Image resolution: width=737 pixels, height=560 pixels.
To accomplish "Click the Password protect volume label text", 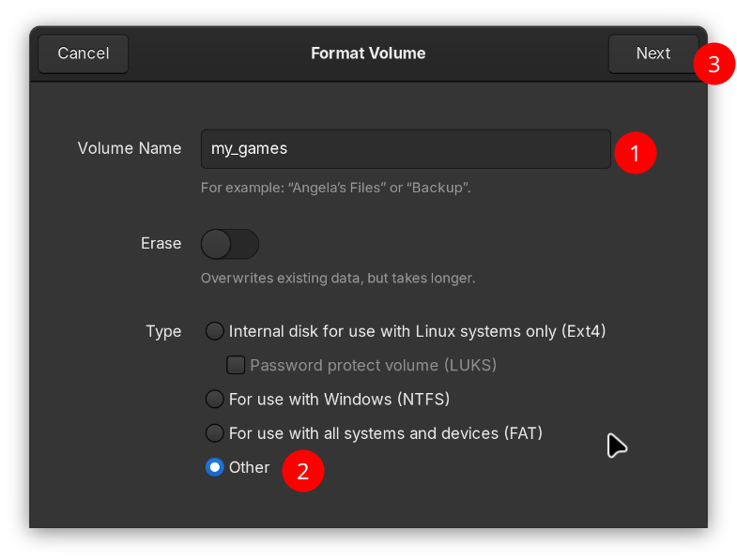I will (x=373, y=365).
